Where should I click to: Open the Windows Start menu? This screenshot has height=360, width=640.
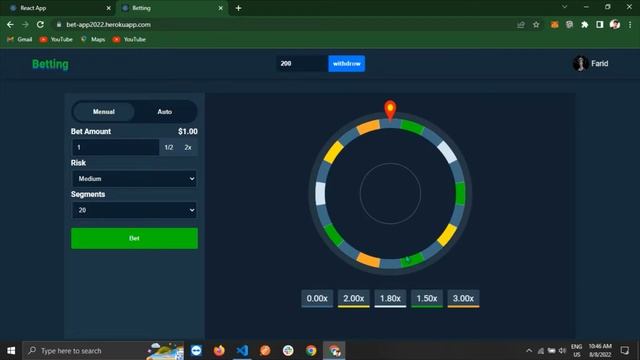[11, 351]
